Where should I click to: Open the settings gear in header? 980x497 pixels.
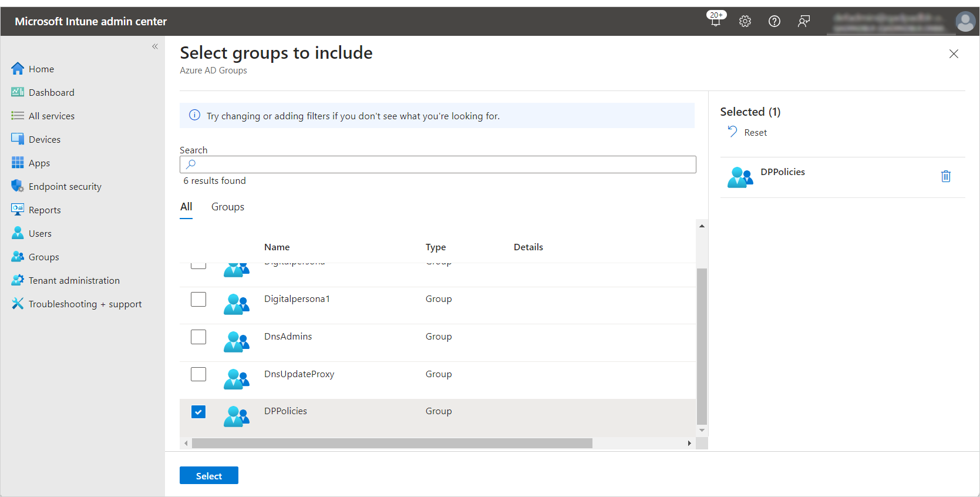click(745, 21)
